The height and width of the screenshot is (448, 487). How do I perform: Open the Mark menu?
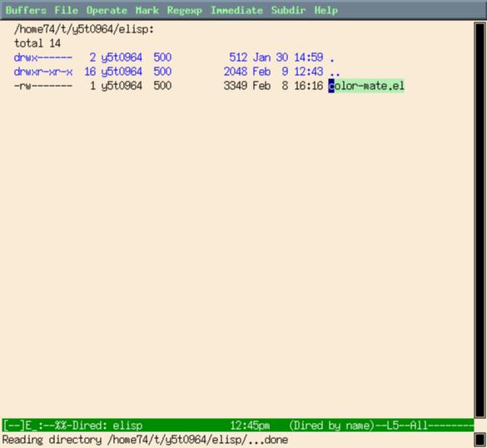coord(147,10)
